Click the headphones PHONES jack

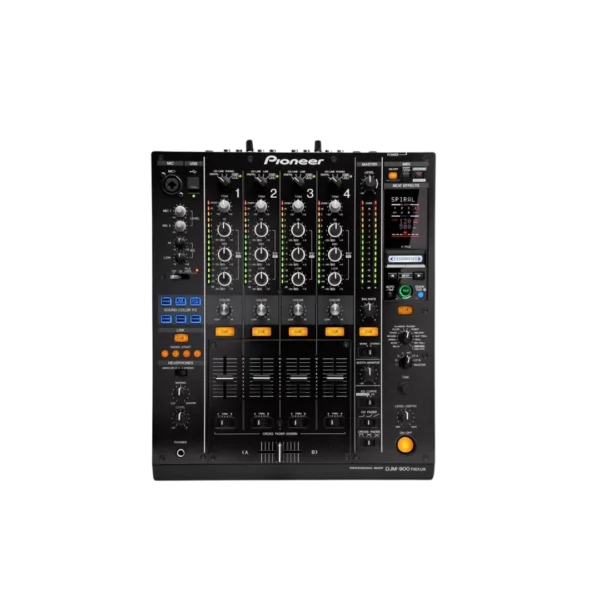(180, 453)
